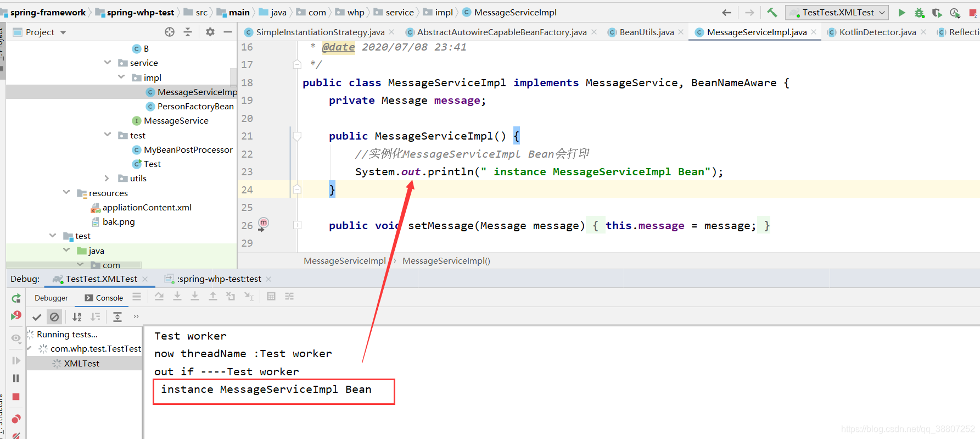
Task: Click the Debug bug icon in the toolbar
Action: [919, 12]
